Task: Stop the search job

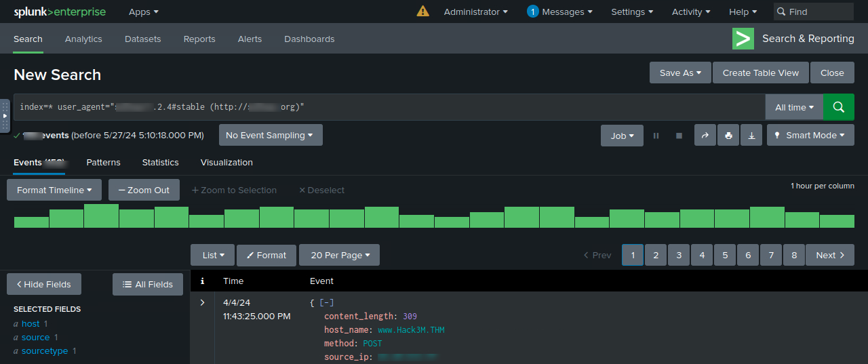Action: tap(679, 136)
